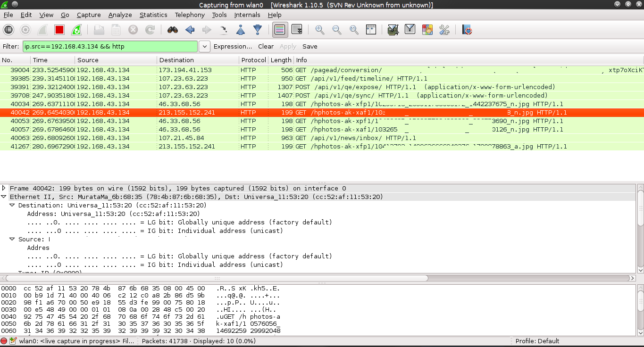Jump to the last packet

point(258,30)
